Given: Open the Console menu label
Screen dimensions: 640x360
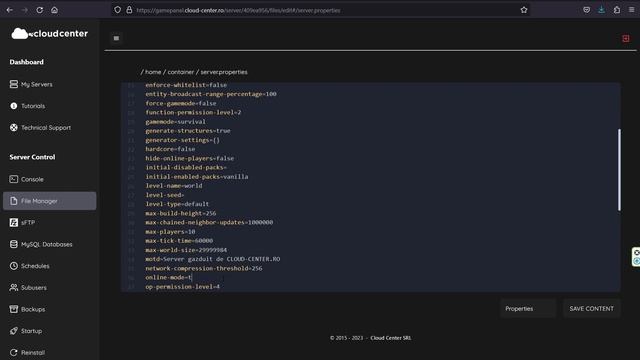Looking at the screenshot, I should (x=32, y=179).
